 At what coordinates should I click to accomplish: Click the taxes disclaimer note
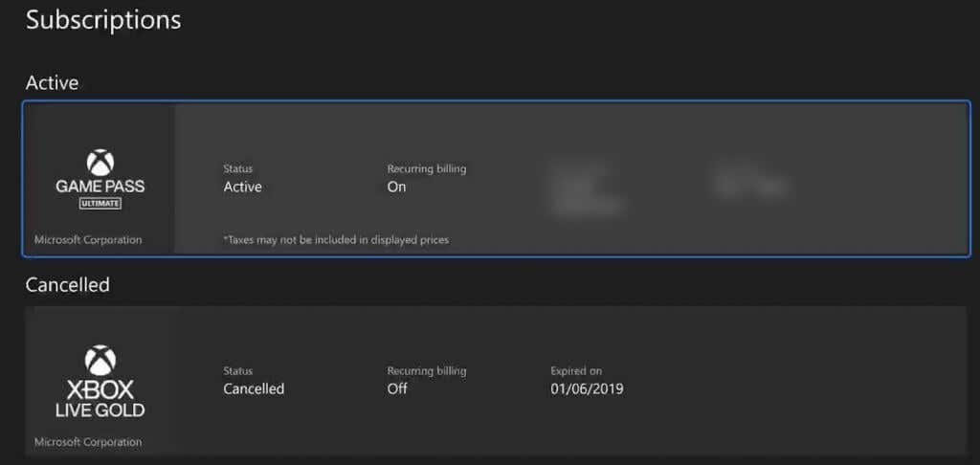[336, 239]
